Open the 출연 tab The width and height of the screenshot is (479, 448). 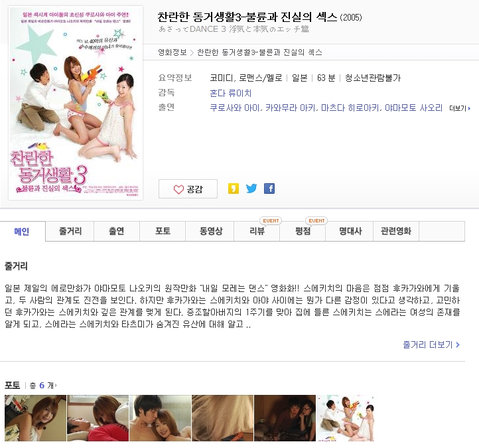click(x=117, y=231)
